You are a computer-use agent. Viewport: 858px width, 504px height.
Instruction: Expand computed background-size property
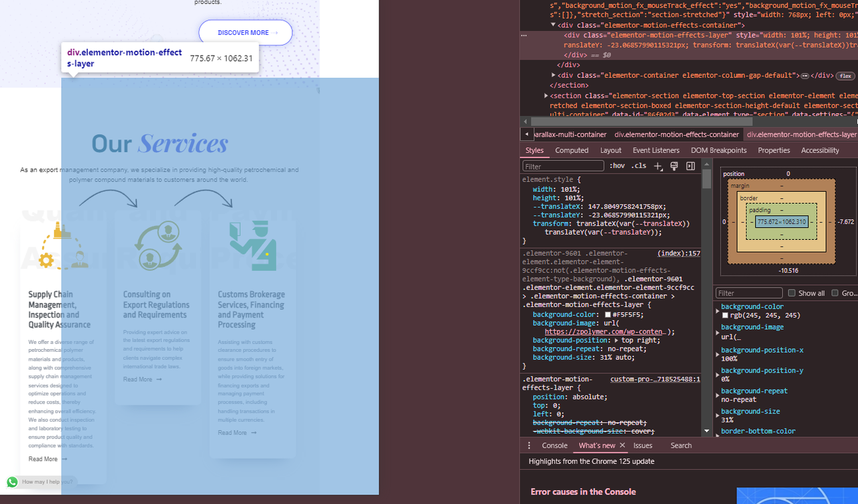718,416
